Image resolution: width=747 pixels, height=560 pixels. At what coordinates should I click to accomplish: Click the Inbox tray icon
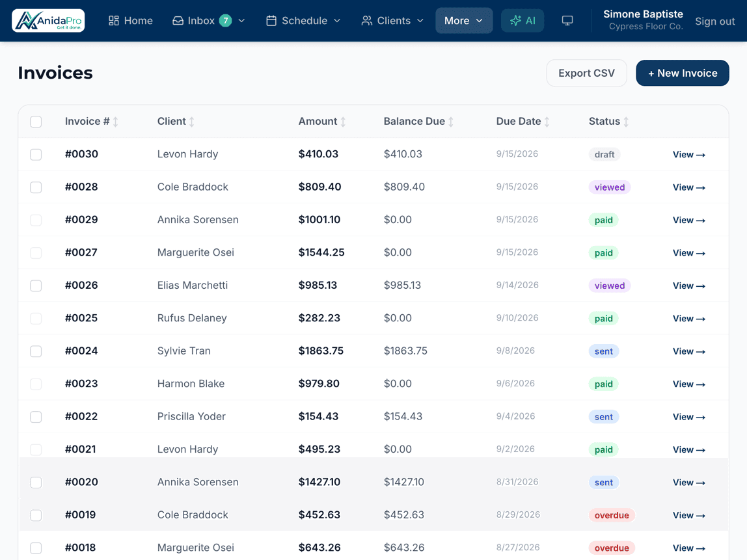178,20
